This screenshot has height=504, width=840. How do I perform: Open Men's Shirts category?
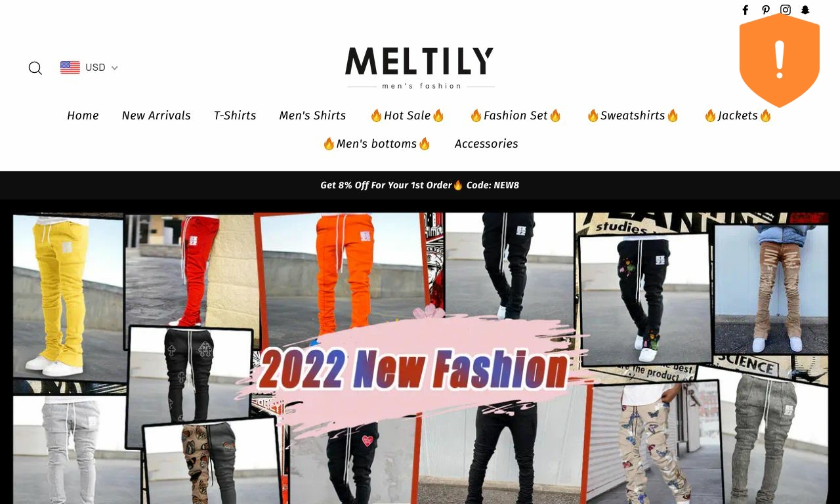pyautogui.click(x=312, y=115)
